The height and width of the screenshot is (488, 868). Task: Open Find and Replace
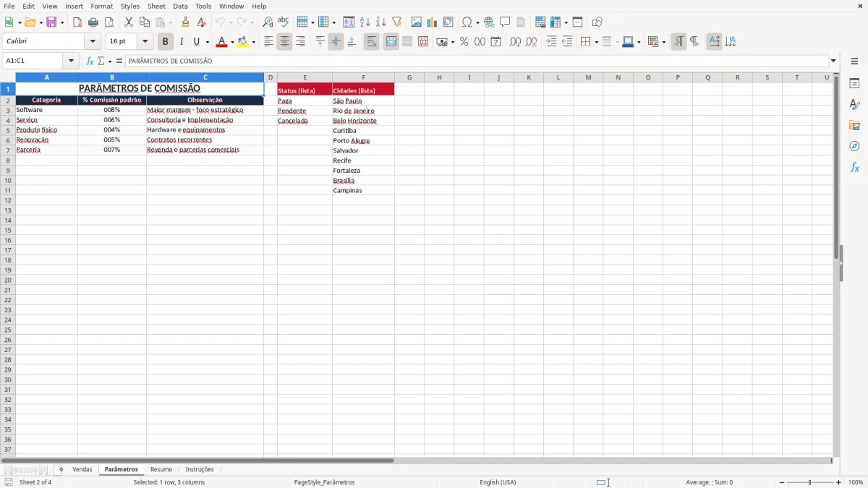click(268, 22)
